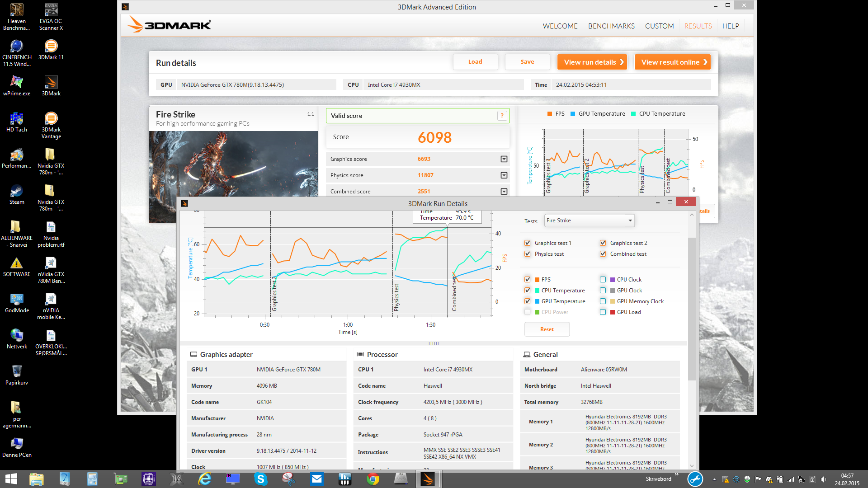
Task: Open the CINEBENCH 11.5 desktop icon
Action: [17, 53]
